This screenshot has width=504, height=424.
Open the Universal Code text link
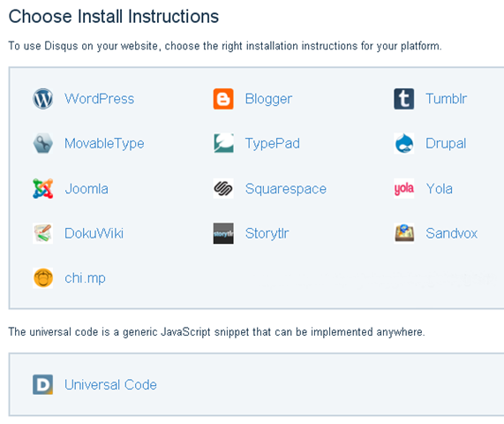[110, 384]
